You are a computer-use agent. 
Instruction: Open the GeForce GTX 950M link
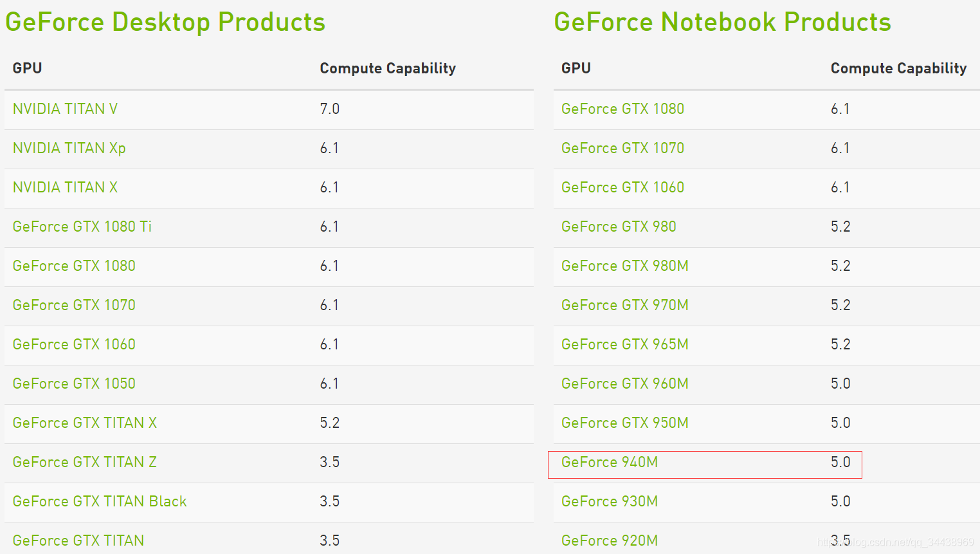(624, 423)
